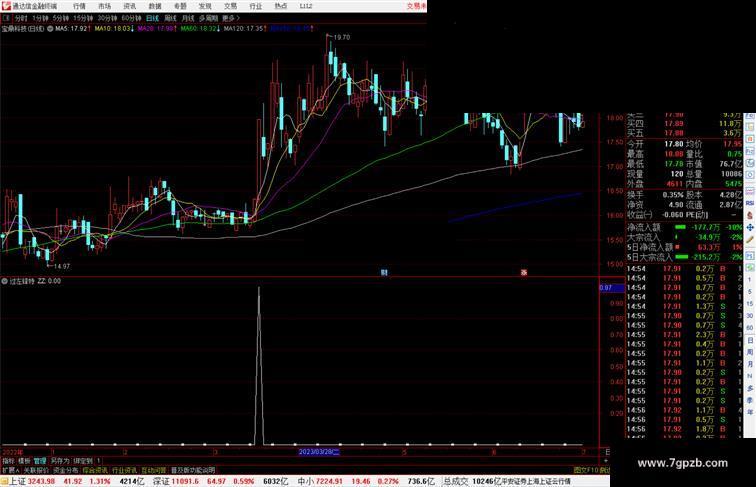Click the Tongdaxin app logo icon

[5, 6]
